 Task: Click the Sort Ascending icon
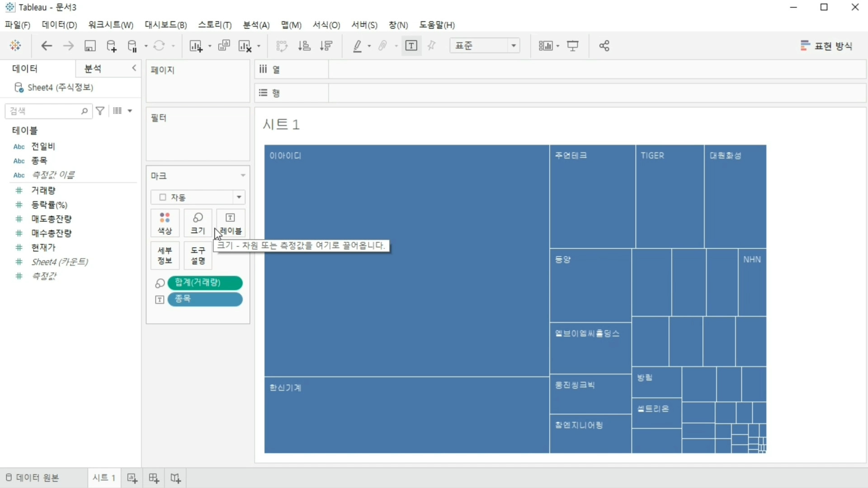pos(304,46)
